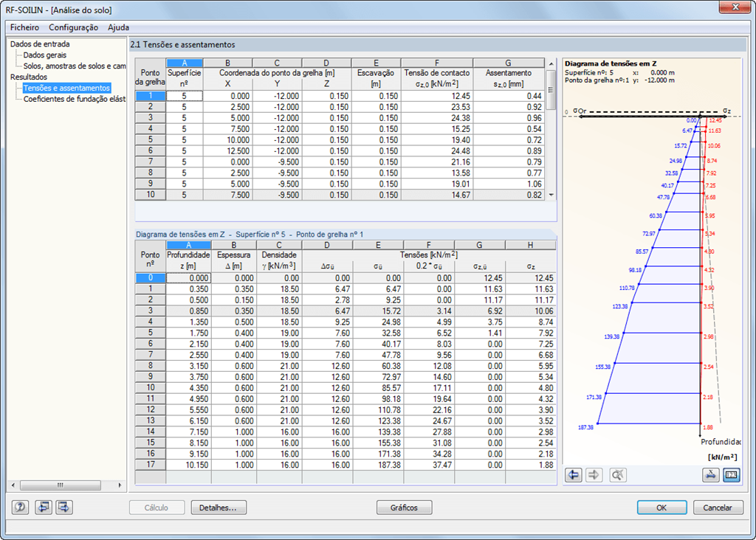Click upper table column A header

click(x=184, y=63)
